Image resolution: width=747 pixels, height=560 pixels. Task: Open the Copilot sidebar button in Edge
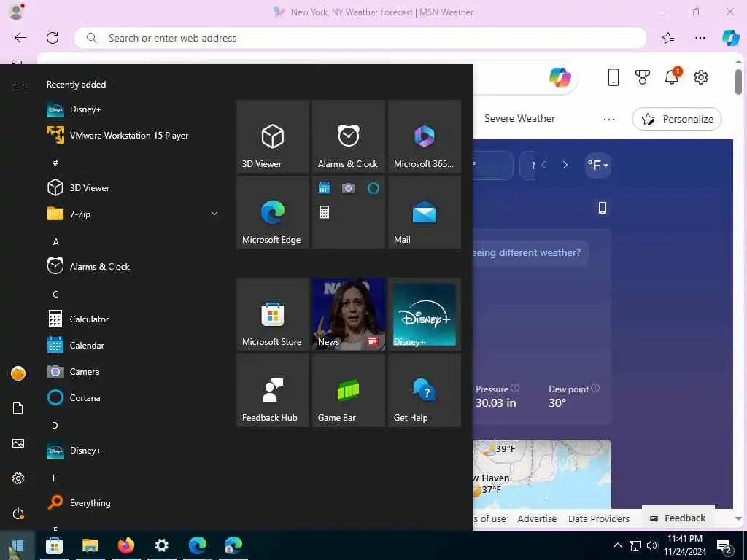(731, 38)
